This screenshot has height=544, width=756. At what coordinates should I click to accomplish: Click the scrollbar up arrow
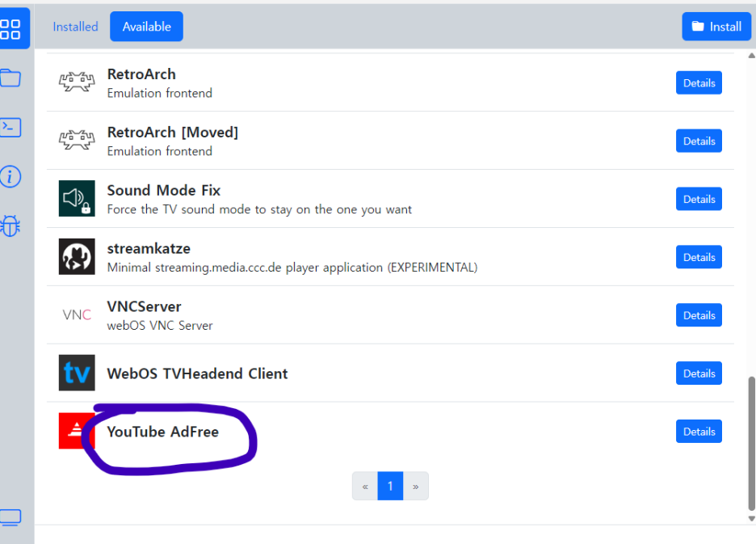[x=751, y=56]
